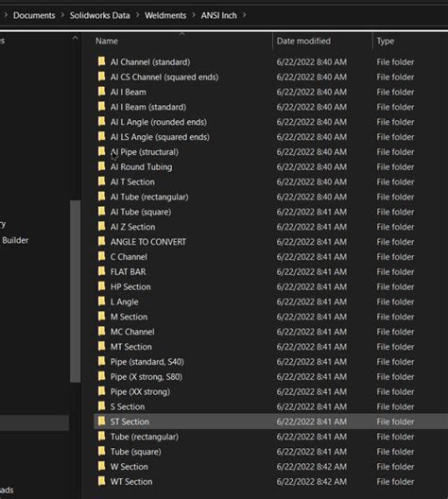448x499 pixels.
Task: Expand the chevron after Solidworks Data breadcrumb
Action: pyautogui.click(x=137, y=15)
